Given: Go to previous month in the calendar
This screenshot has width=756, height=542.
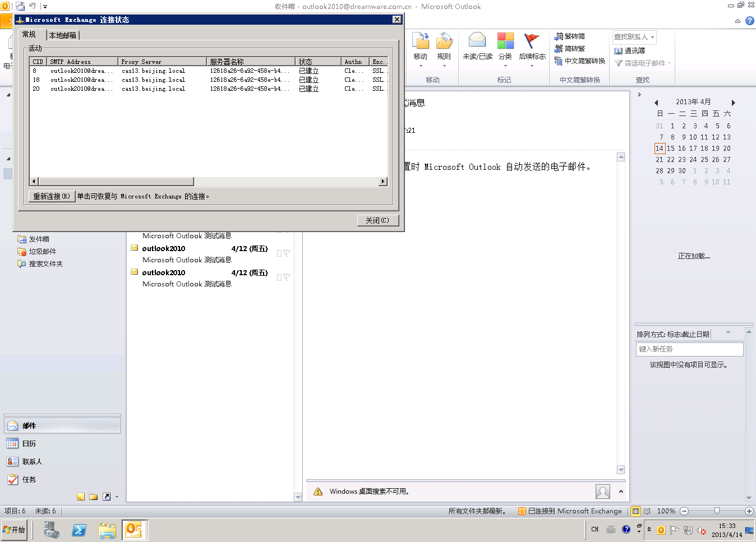Looking at the screenshot, I should pos(656,103).
